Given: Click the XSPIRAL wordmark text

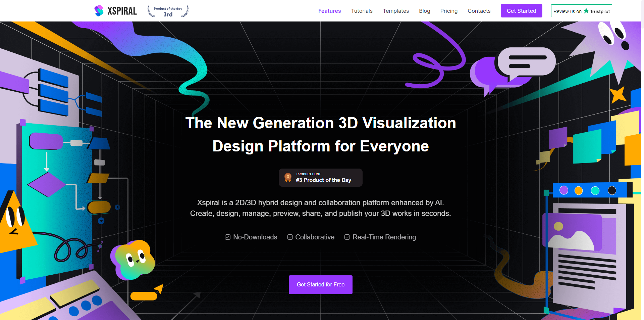Looking at the screenshot, I should 122,11.
